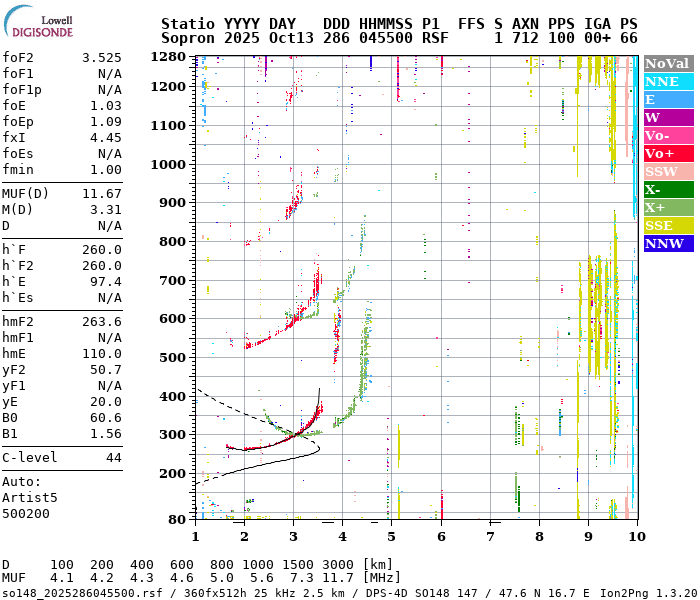Viewport: 700px width, 600px height.
Task: Select the NoVal legend swatch
Action: click(x=668, y=63)
